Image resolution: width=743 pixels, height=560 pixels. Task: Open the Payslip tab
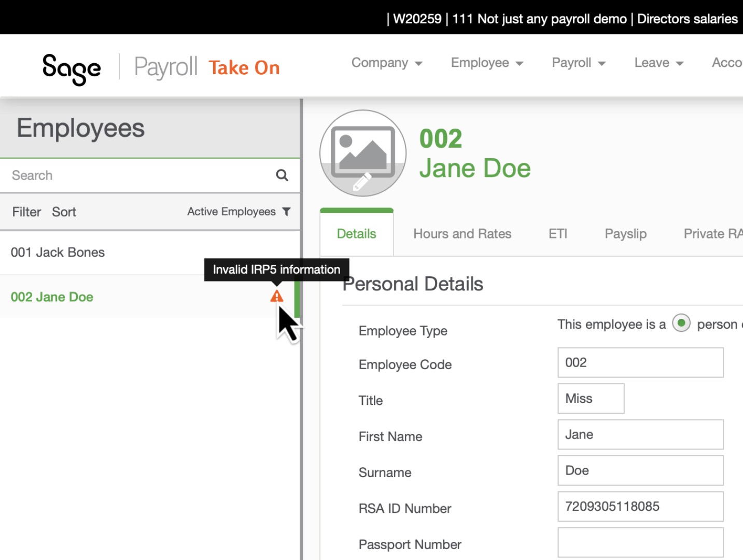coord(625,234)
